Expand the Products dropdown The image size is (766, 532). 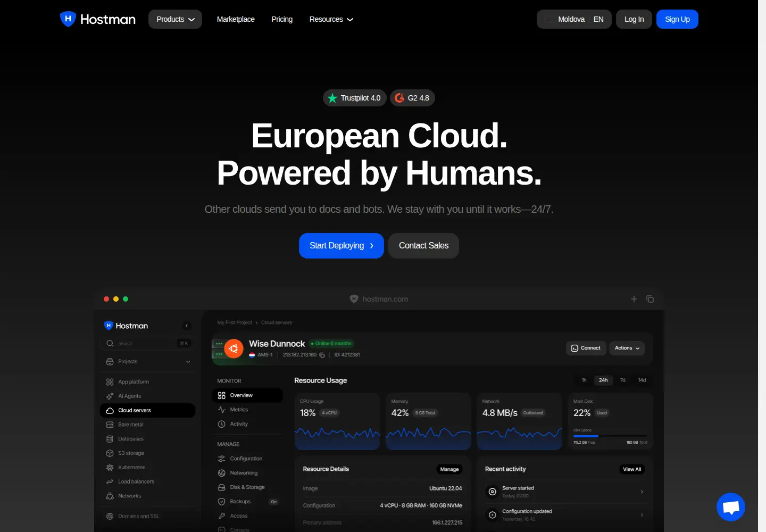coord(175,19)
